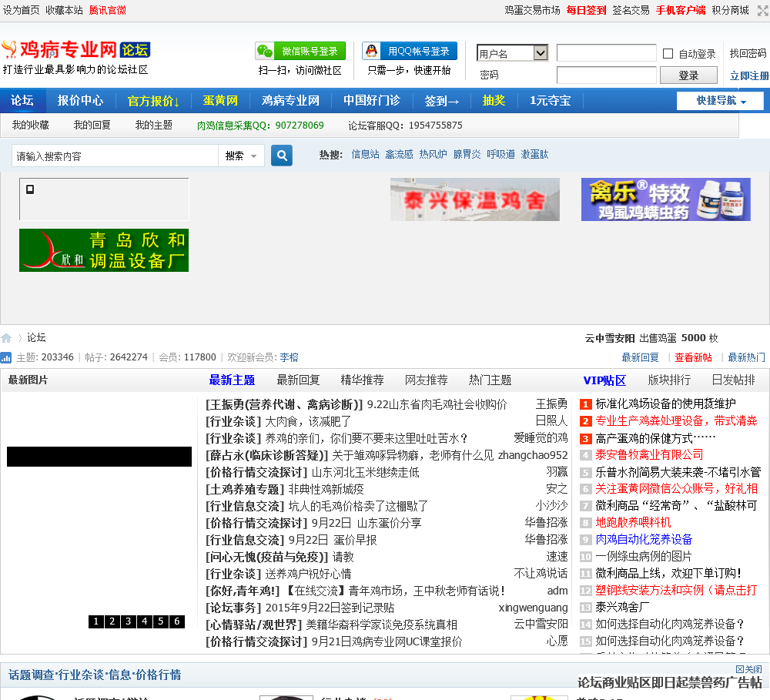
Task: Select slideshow page number 1
Action: (x=95, y=621)
